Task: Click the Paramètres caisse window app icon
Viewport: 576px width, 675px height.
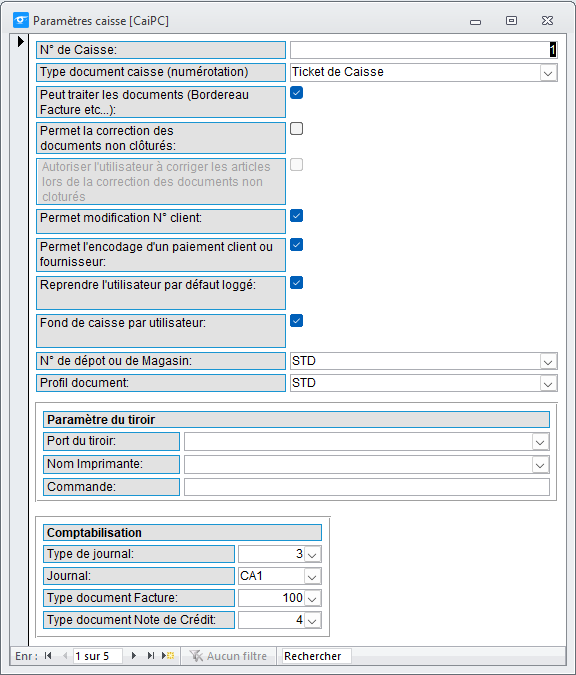Action: point(21,20)
